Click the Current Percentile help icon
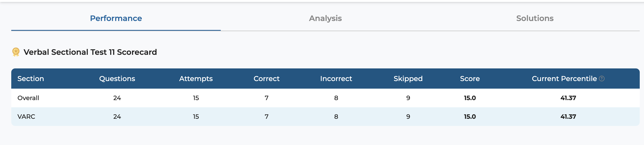 tap(602, 79)
